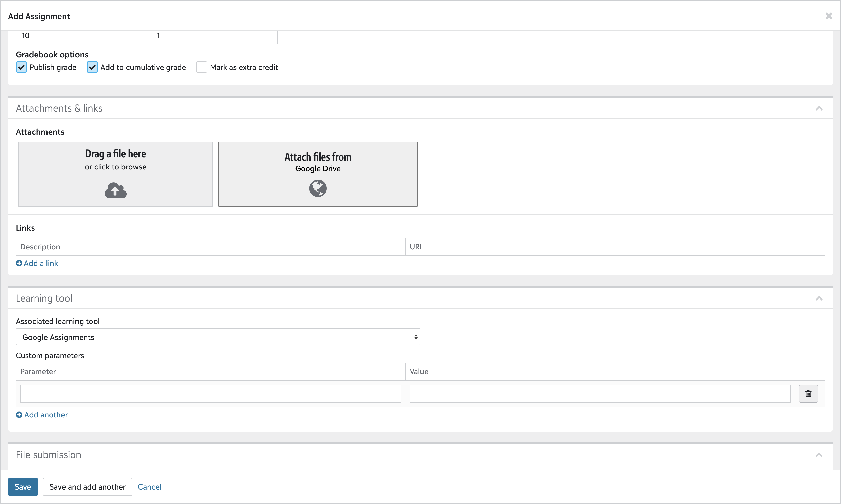Click the Save button
841x504 pixels.
click(23, 487)
